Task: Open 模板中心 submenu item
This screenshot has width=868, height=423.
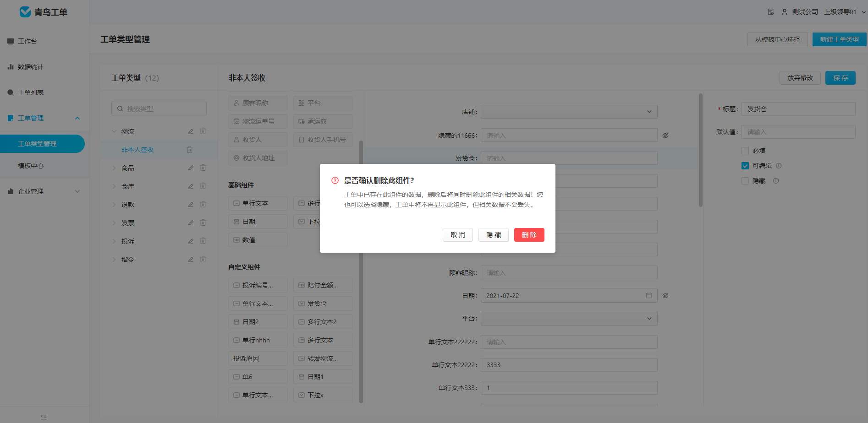Action: coord(31,166)
